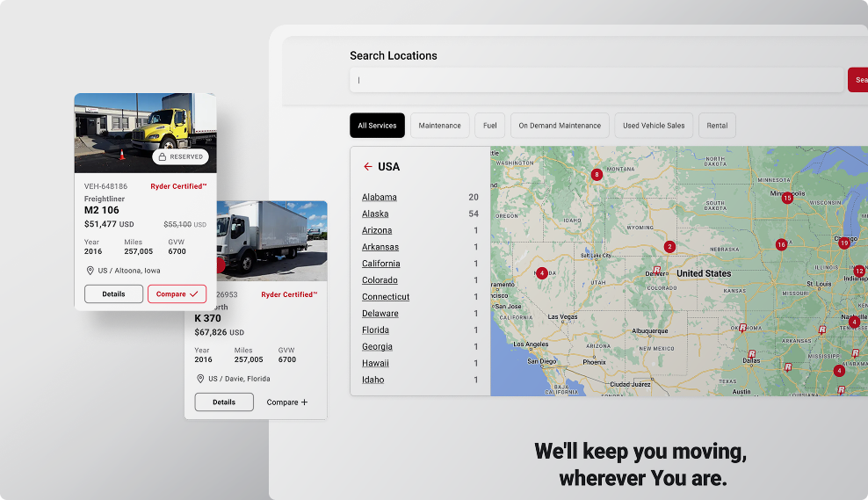Screen dimensions: 868x500
Task: Click into the Search Locations input field
Action: (597, 80)
